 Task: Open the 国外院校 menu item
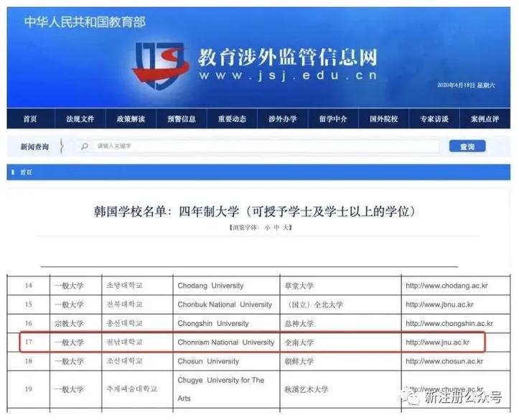[383, 118]
